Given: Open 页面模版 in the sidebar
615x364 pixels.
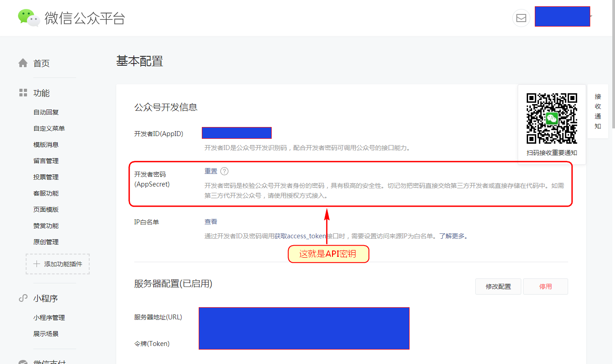Looking at the screenshot, I should click(x=46, y=209).
